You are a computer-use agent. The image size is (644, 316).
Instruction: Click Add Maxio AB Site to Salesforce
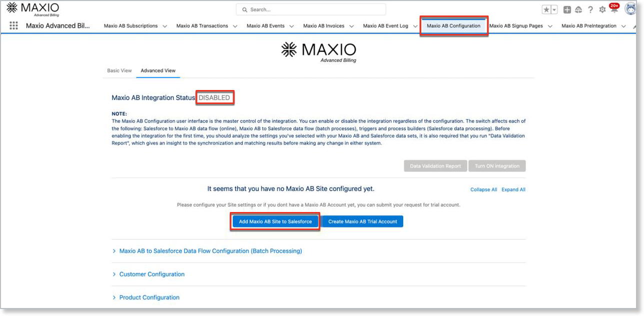click(x=275, y=221)
